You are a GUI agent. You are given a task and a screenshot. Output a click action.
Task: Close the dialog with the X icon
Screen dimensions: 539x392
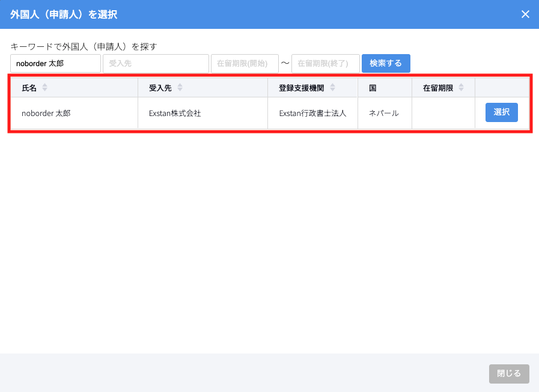tap(525, 14)
